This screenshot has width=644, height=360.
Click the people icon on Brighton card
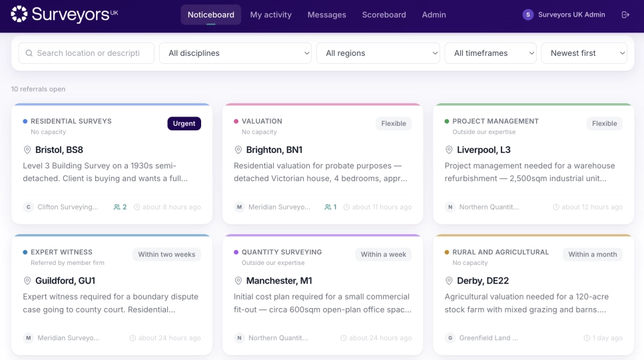(x=328, y=207)
